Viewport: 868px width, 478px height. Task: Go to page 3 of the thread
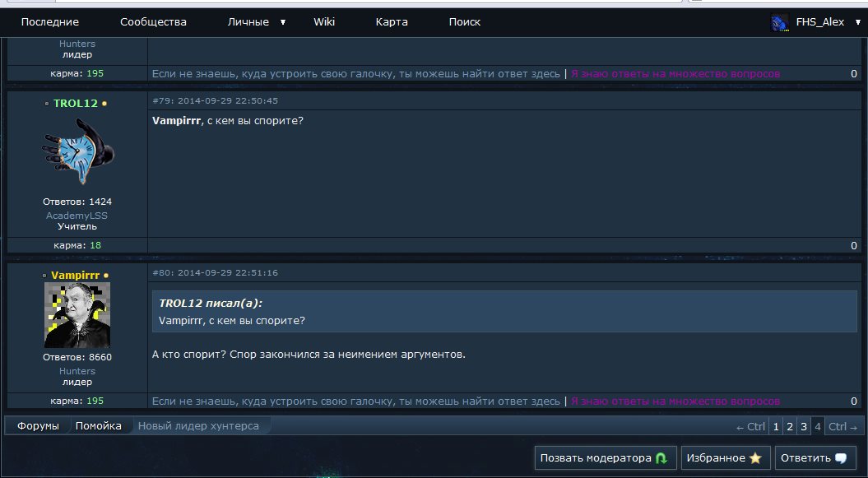click(804, 426)
